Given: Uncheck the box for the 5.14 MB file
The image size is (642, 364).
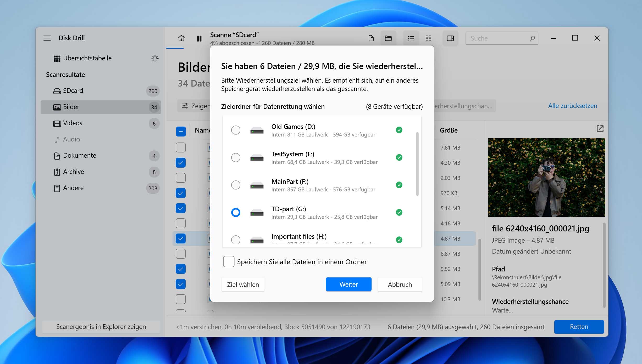Looking at the screenshot, I should [181, 208].
